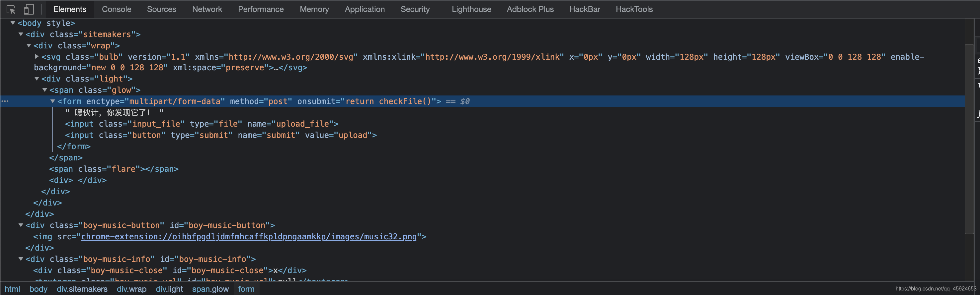Collapse the div class light node
This screenshot has height=295, width=980.
pyautogui.click(x=37, y=79)
